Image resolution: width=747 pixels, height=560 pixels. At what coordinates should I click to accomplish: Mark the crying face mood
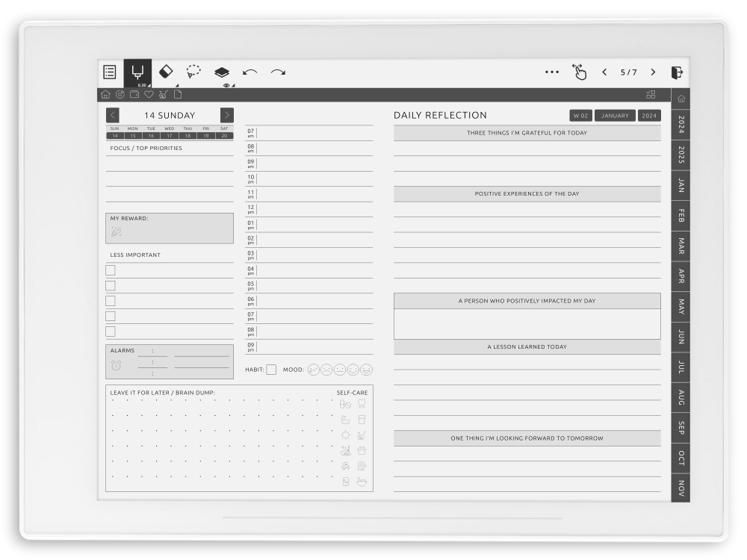[313, 370]
